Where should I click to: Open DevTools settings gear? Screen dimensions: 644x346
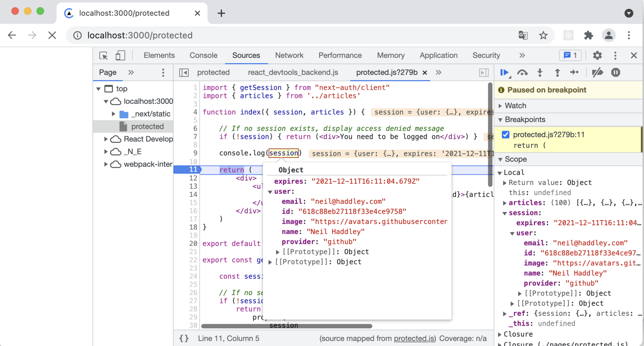[x=597, y=55]
